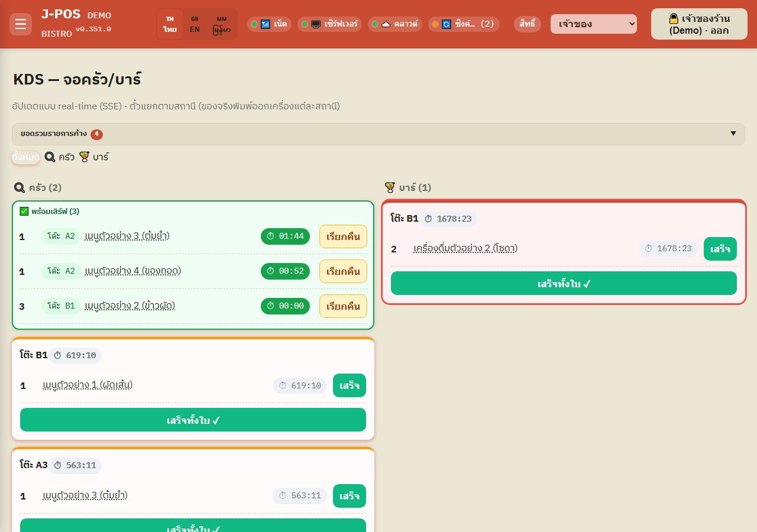Image resolution: width=757 pixels, height=532 pixels.
Task: Switch language to EN (GB)
Action: coord(195,24)
